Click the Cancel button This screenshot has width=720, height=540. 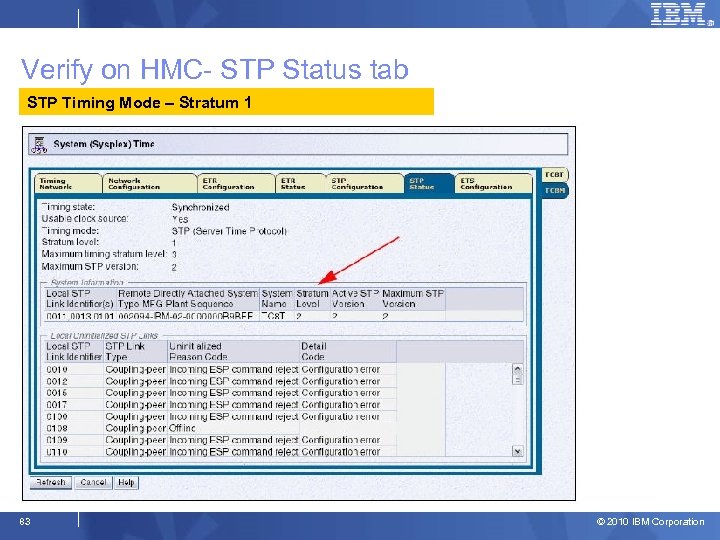point(93,483)
